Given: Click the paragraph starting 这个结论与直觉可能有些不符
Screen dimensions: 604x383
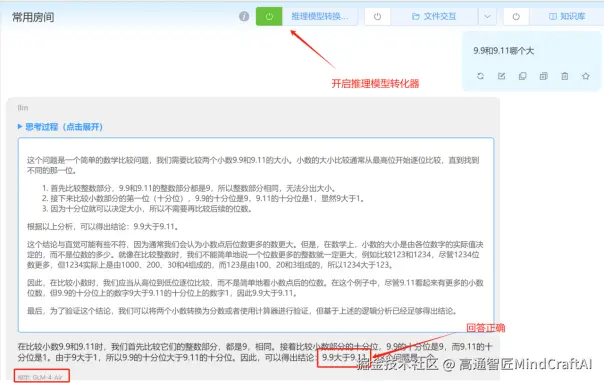Looking at the screenshot, I should 255,255.
